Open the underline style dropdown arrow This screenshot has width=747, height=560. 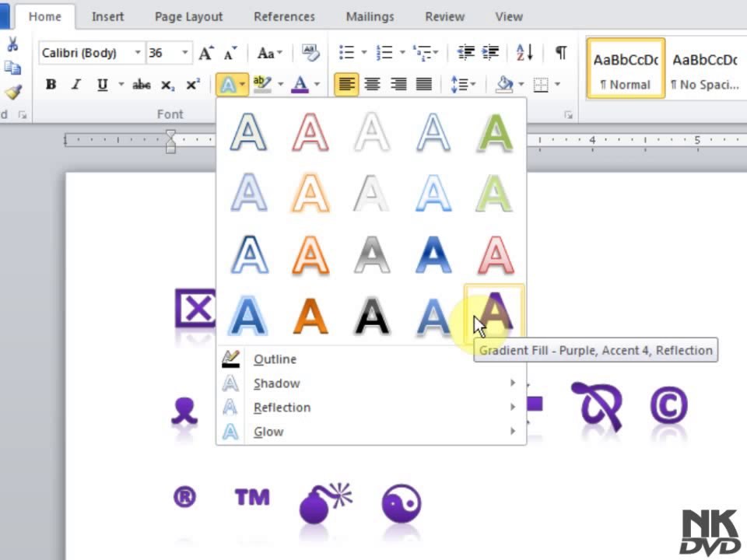tap(121, 84)
